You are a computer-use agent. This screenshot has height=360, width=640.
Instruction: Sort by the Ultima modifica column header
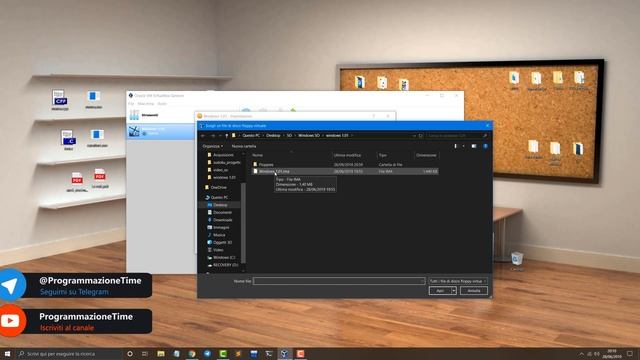point(347,155)
